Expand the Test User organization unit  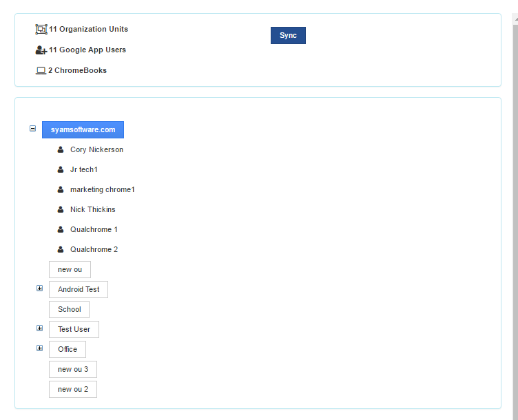(39, 328)
